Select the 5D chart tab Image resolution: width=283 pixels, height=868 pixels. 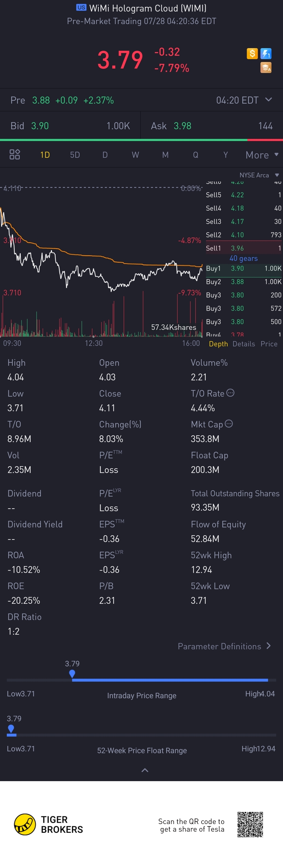tap(75, 155)
